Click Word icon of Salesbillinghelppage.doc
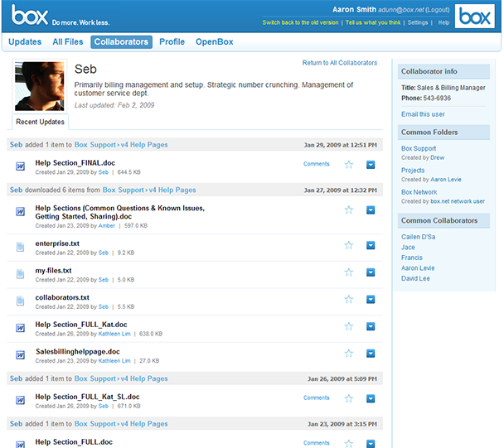504x448 pixels. point(20,355)
